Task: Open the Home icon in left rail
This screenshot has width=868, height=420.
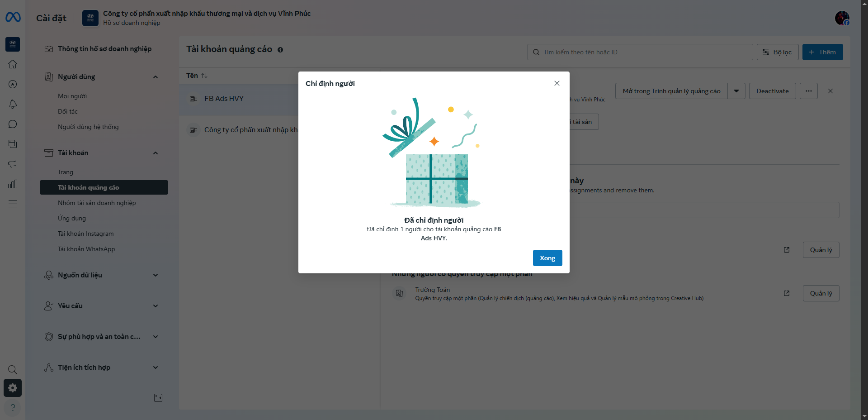Action: point(13,64)
